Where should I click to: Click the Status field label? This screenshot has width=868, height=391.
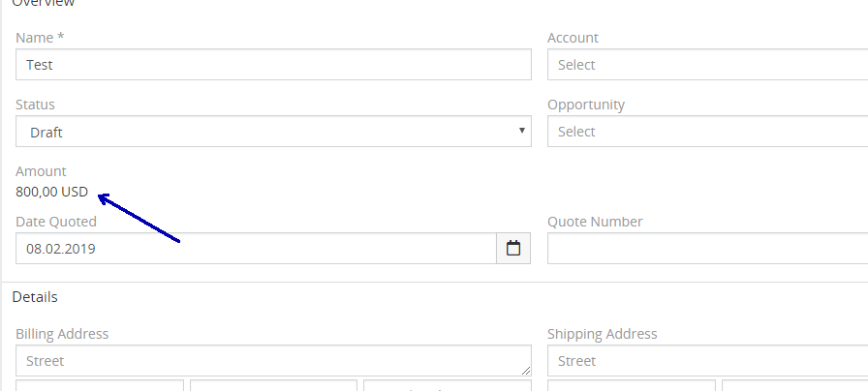35,105
